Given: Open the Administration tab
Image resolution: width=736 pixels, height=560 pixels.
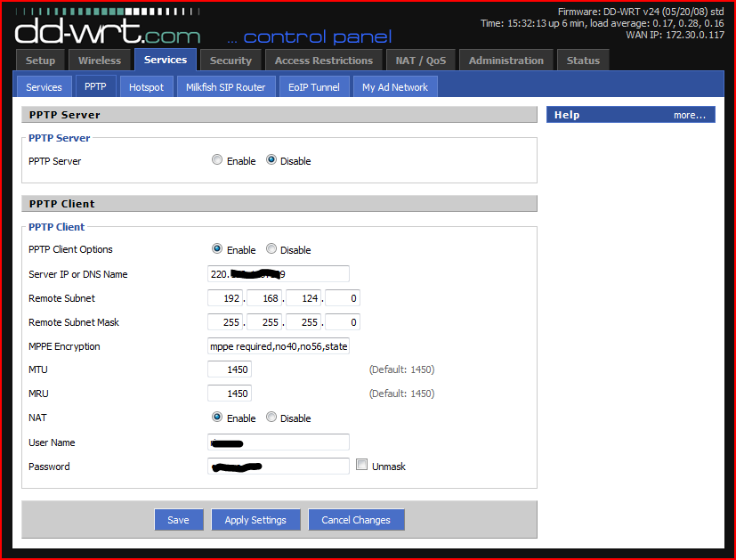Looking at the screenshot, I should tap(506, 61).
